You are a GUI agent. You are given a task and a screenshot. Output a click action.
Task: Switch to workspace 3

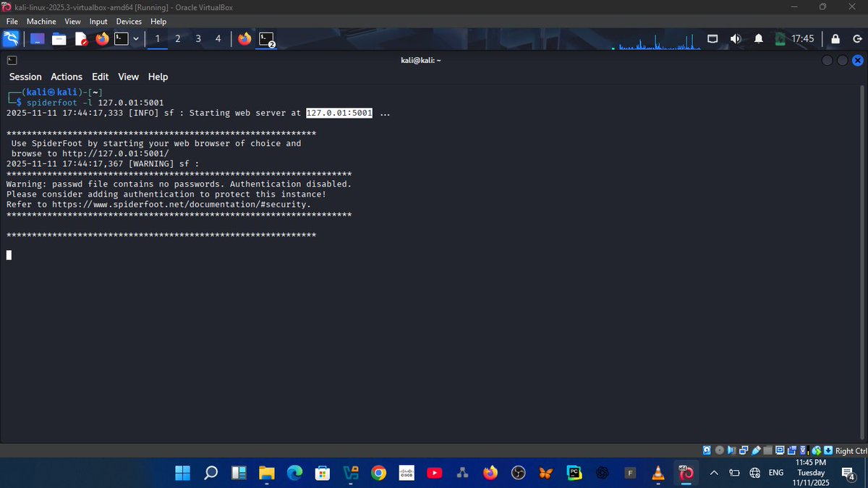coord(198,38)
